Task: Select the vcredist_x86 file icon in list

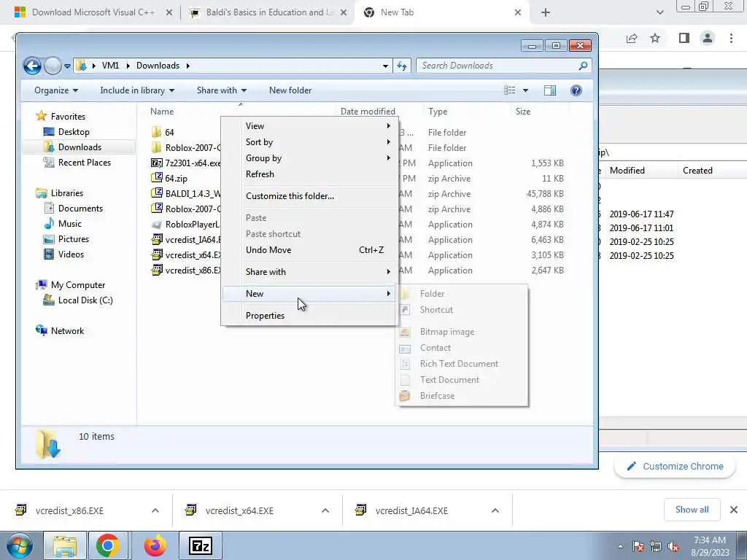Action: tap(157, 270)
